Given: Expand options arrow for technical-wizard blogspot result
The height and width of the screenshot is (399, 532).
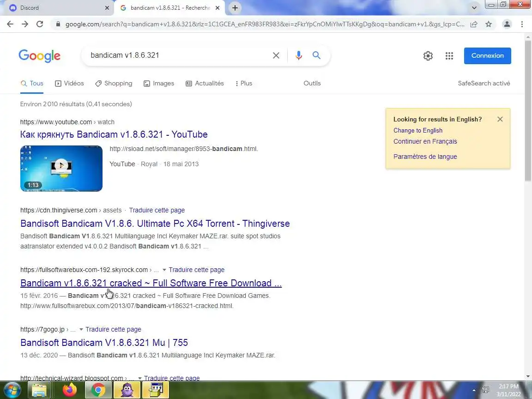Looking at the screenshot, I should tap(139, 378).
